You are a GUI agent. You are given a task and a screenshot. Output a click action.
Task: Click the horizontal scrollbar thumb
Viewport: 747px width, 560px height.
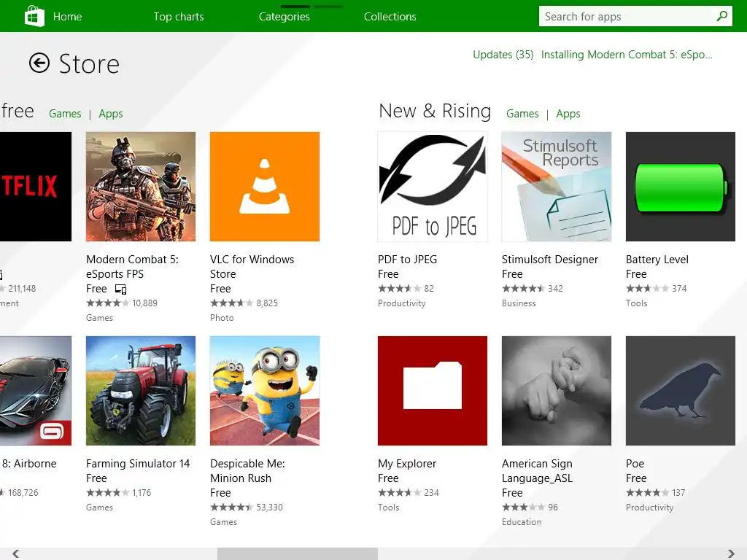point(298,553)
